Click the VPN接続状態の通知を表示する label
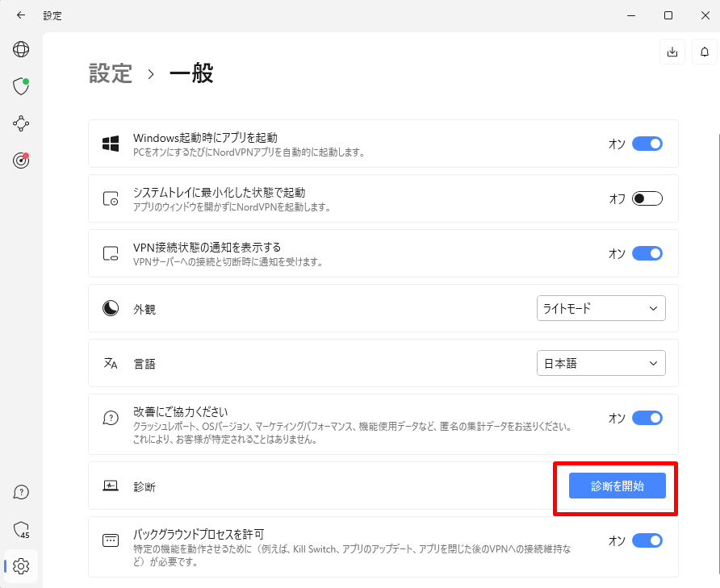 click(207, 248)
